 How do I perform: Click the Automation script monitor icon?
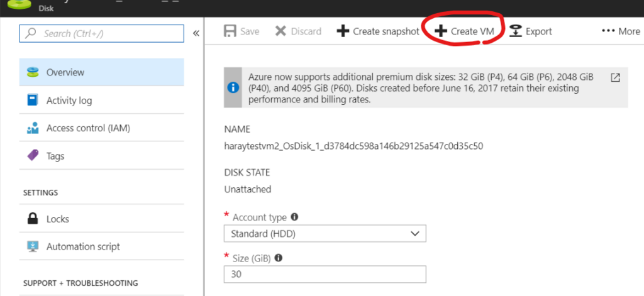click(x=33, y=246)
